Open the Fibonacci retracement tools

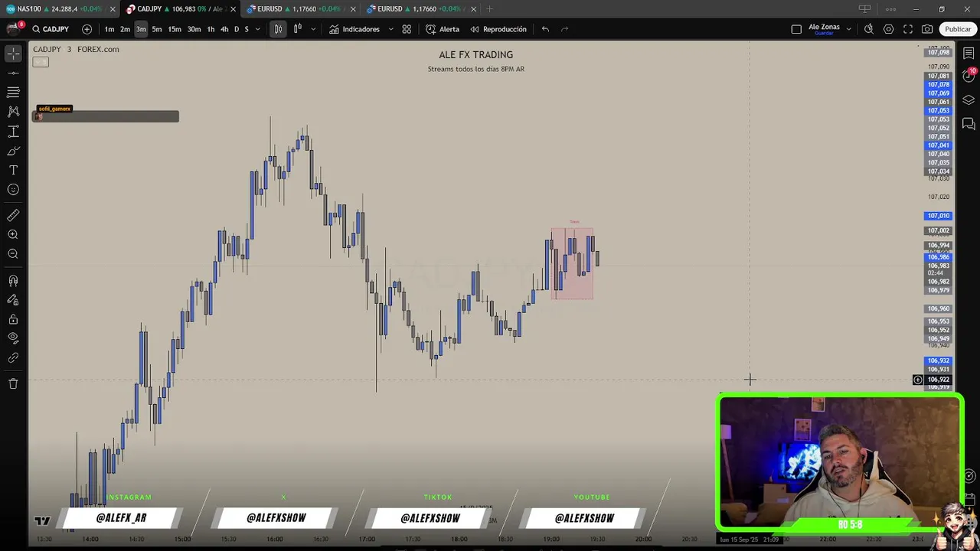[13, 92]
